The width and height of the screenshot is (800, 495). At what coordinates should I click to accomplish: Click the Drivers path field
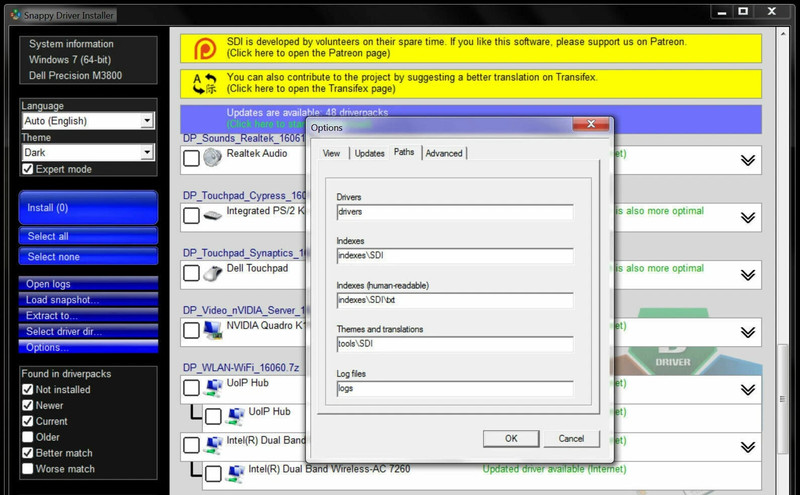tap(455, 212)
